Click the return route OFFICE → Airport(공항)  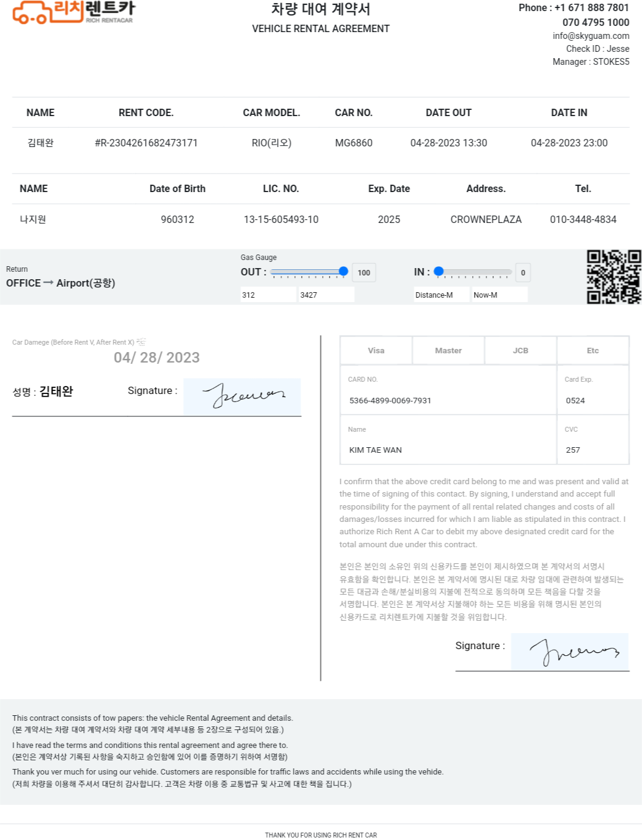pyautogui.click(x=60, y=283)
